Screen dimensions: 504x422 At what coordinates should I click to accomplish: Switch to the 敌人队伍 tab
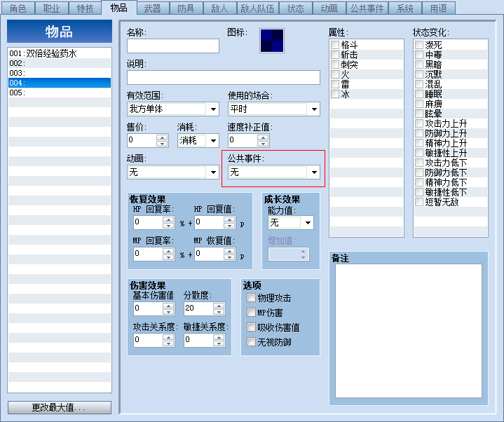pyautogui.click(x=257, y=8)
